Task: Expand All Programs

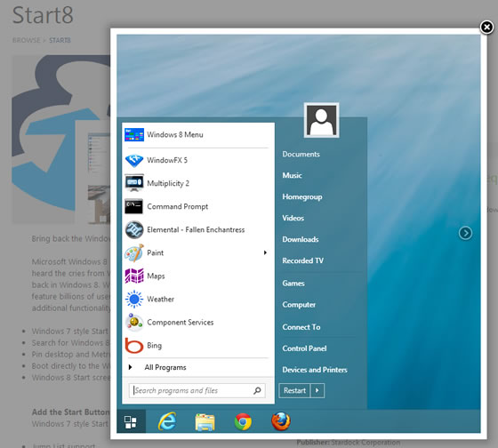Action: [x=165, y=367]
